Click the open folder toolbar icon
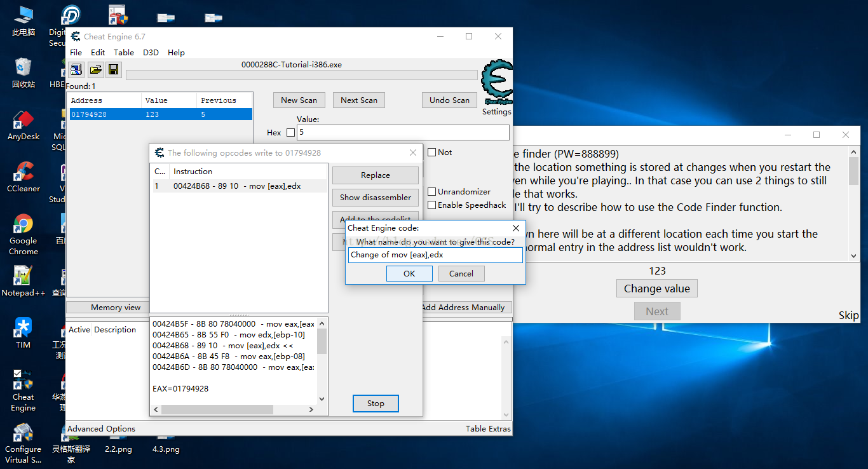This screenshot has width=868, height=469. click(x=95, y=70)
